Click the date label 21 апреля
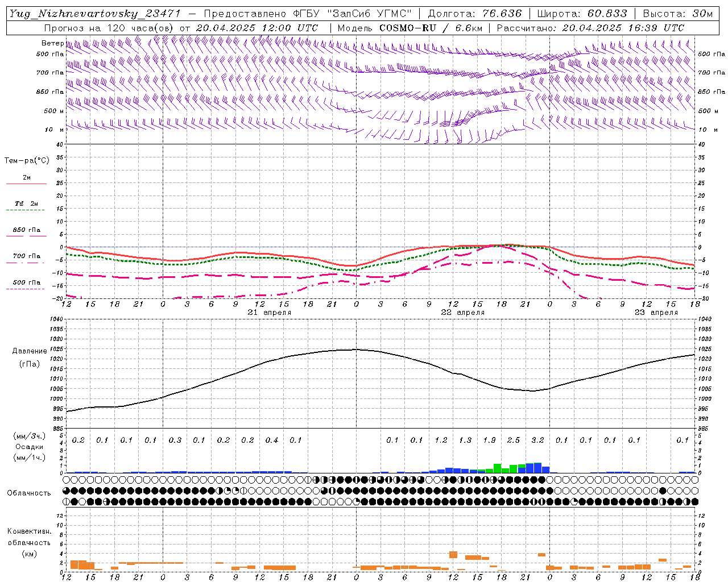 pyautogui.click(x=269, y=313)
